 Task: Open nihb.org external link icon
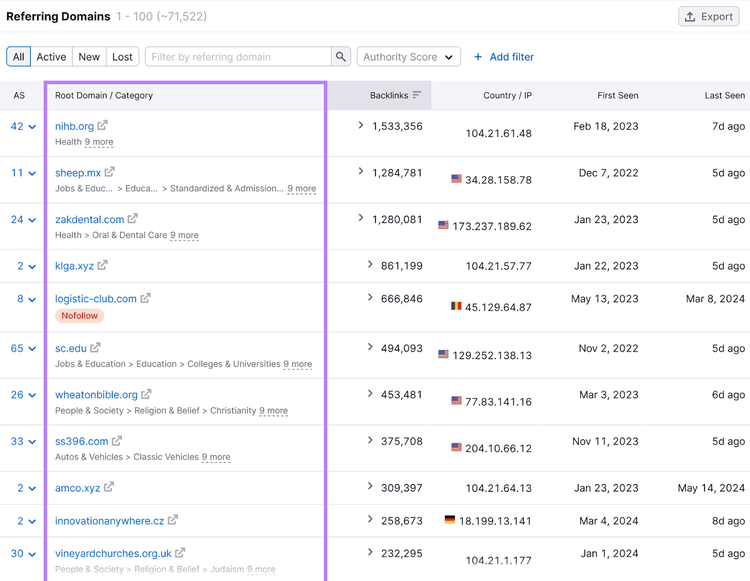pyautogui.click(x=102, y=125)
